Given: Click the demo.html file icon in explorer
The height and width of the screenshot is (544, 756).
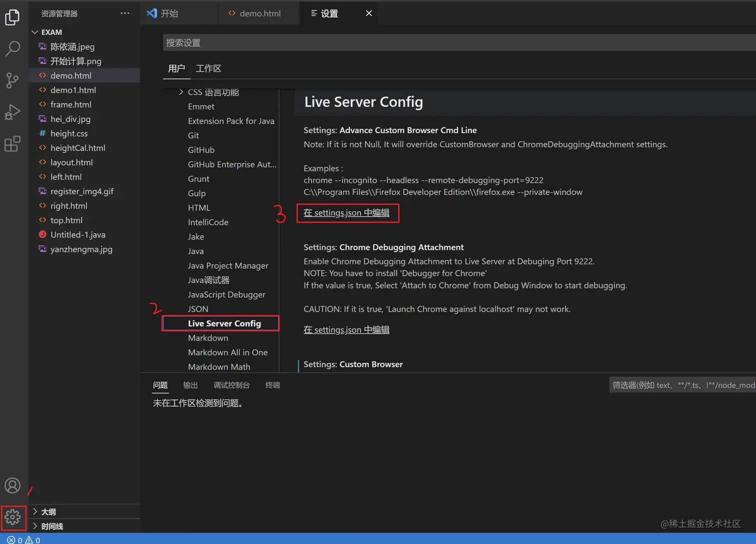Looking at the screenshot, I should coord(42,75).
